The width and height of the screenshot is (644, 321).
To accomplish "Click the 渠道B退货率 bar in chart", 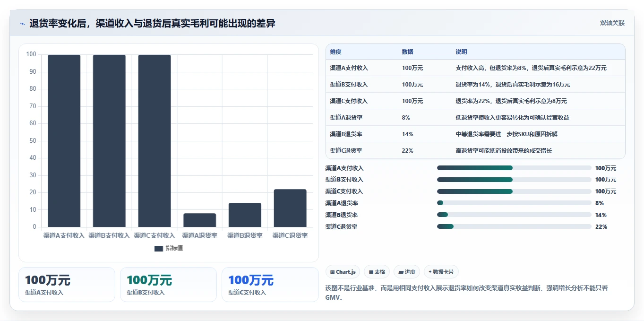I will coord(245,215).
